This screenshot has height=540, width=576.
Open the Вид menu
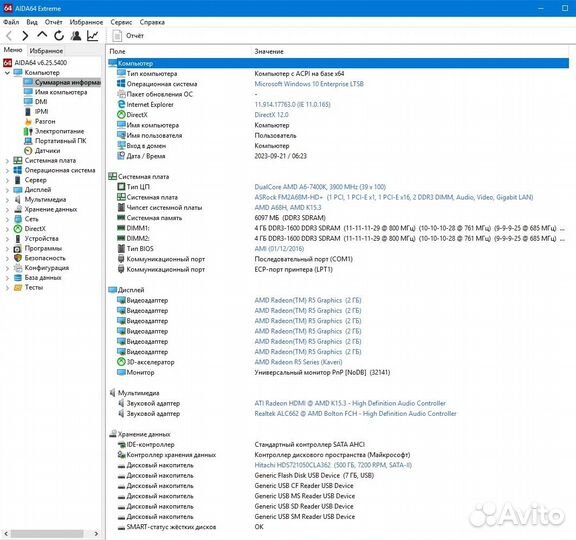click(x=32, y=22)
